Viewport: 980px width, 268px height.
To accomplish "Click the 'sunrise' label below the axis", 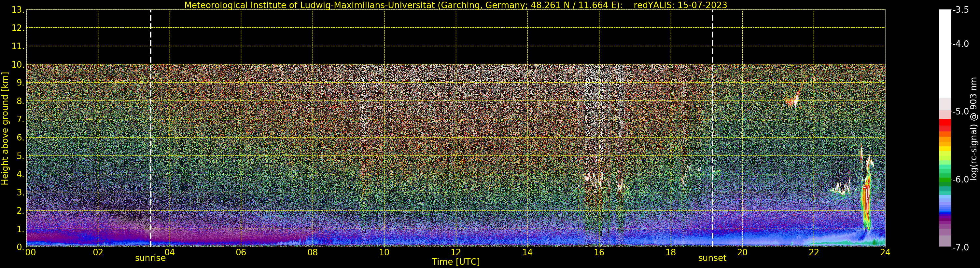I will point(150,258).
